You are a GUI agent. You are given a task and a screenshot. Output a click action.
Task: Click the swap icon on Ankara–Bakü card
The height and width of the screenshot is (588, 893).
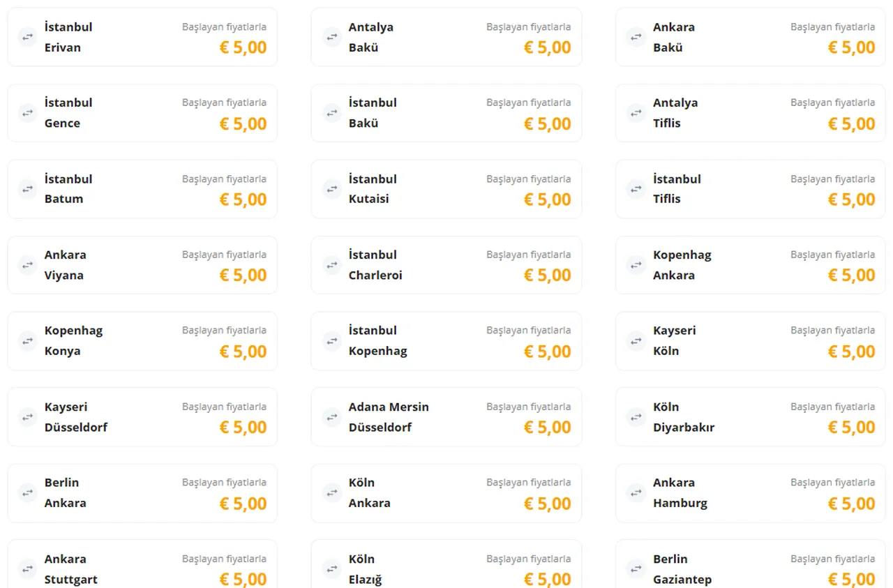coord(636,37)
